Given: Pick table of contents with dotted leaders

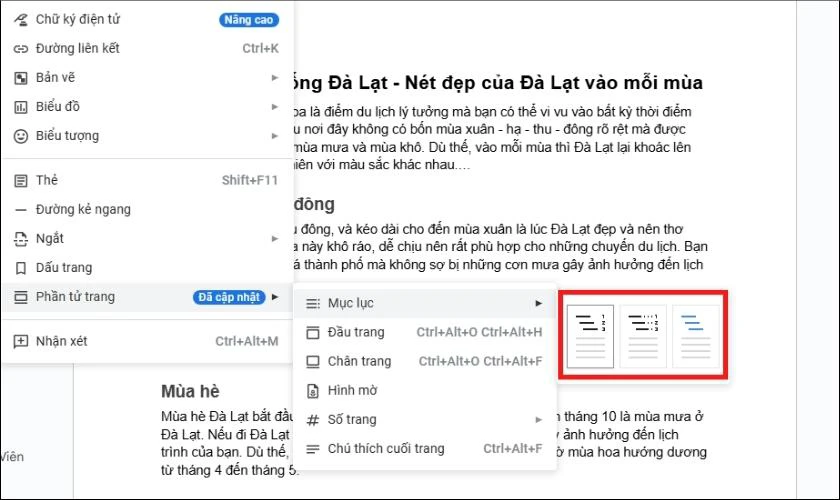Looking at the screenshot, I should [643, 336].
